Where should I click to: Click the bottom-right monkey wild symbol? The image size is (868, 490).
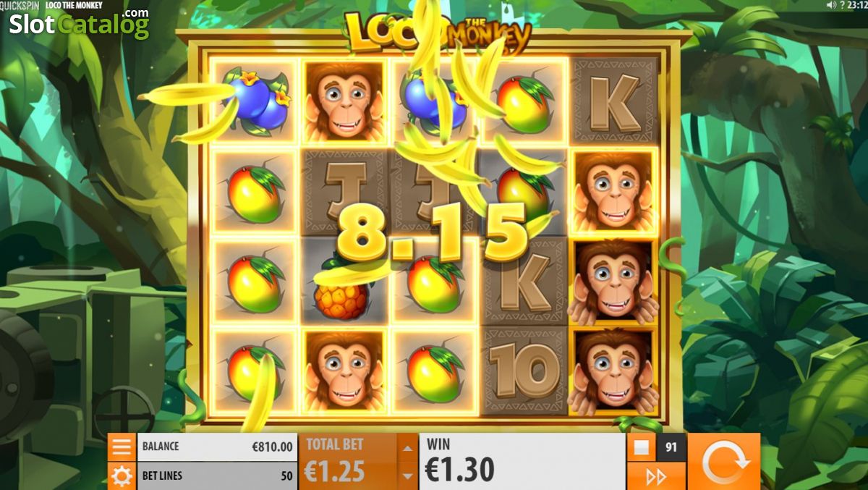tap(613, 371)
